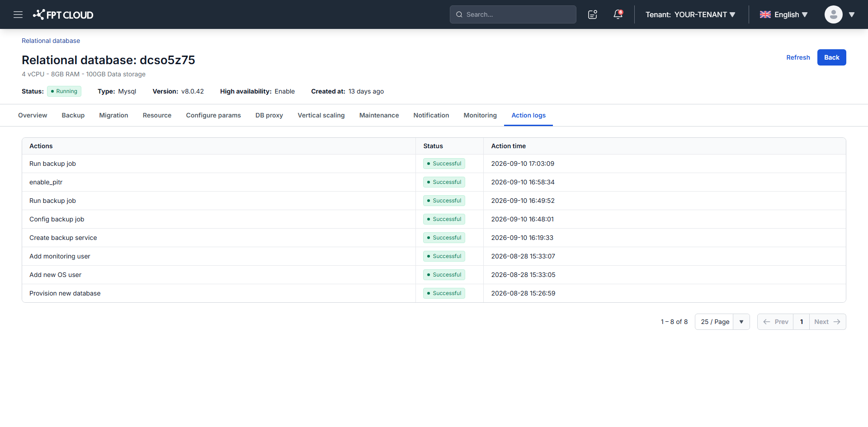Switch to the Notification tab

tap(431, 115)
